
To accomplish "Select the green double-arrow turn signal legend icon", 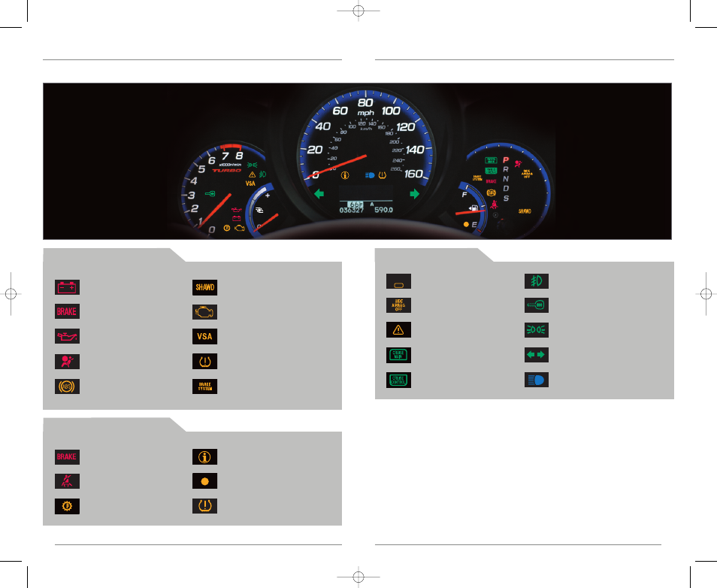I will click(x=537, y=355).
